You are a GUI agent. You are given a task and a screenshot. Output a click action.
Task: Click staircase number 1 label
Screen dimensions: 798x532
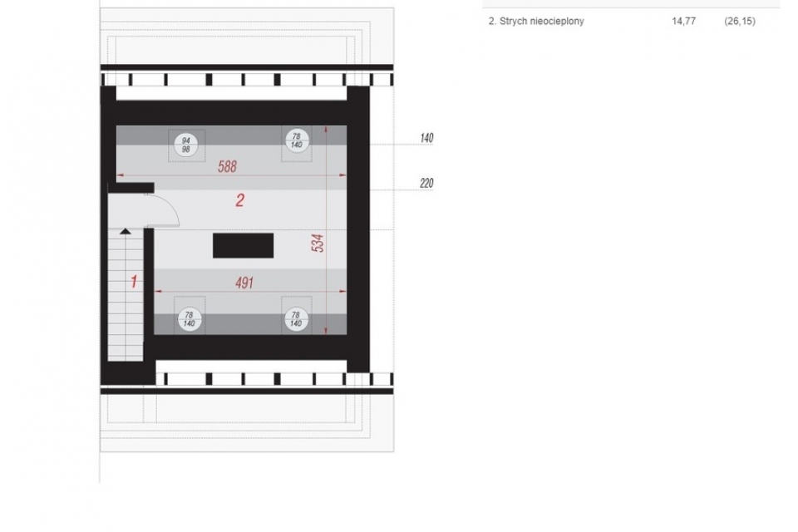[134, 281]
